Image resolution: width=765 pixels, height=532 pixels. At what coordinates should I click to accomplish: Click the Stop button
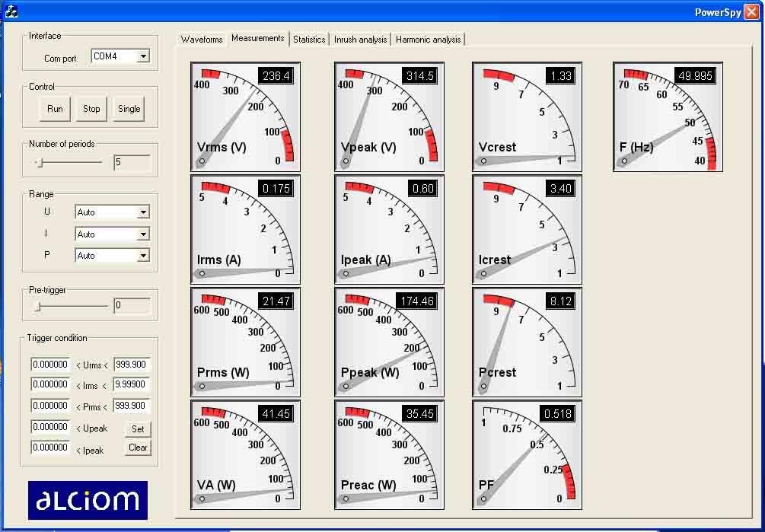coord(91,109)
